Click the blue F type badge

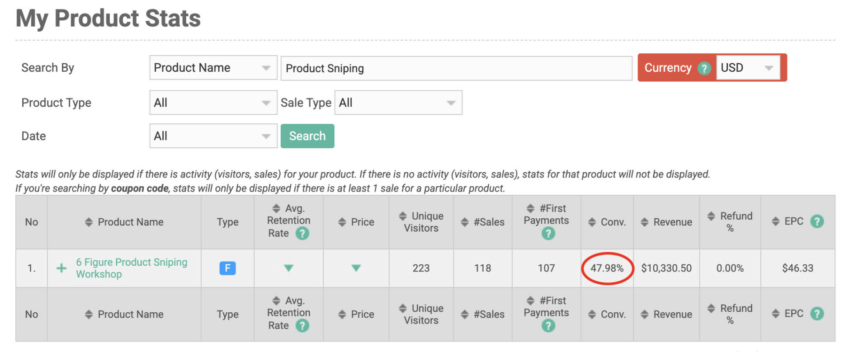(227, 268)
